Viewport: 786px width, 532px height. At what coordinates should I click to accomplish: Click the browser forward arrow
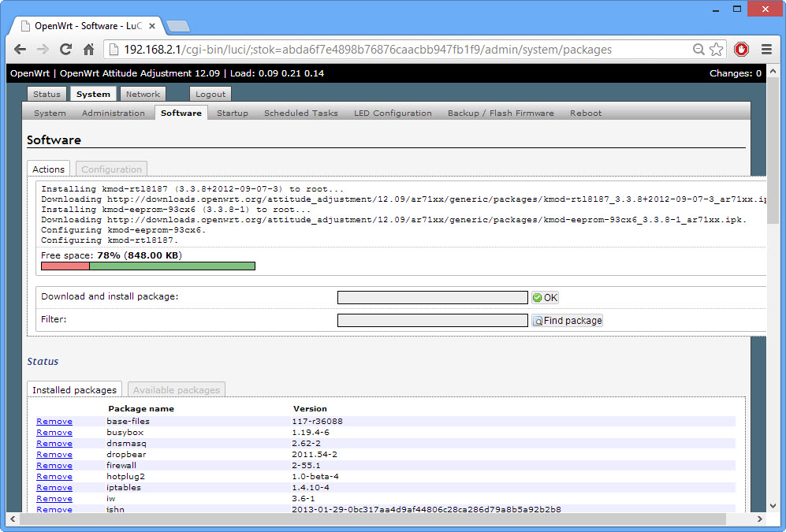pyautogui.click(x=43, y=49)
